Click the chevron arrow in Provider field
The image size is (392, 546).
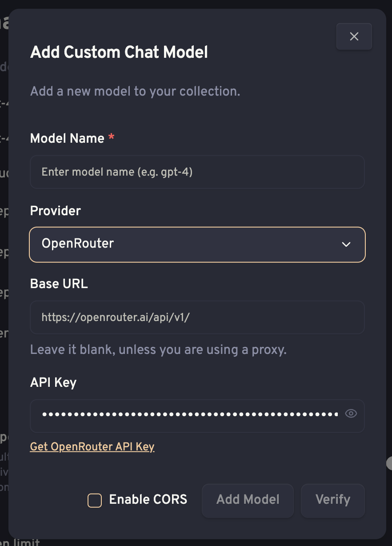point(346,244)
